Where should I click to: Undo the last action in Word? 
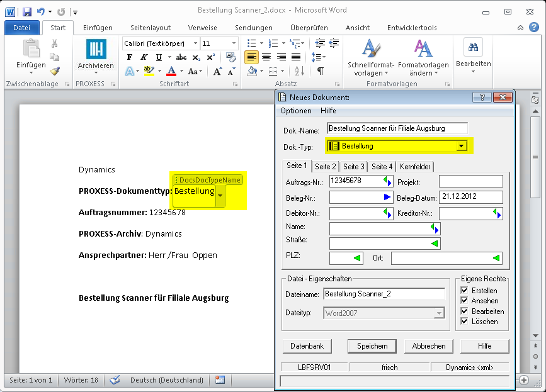point(40,12)
